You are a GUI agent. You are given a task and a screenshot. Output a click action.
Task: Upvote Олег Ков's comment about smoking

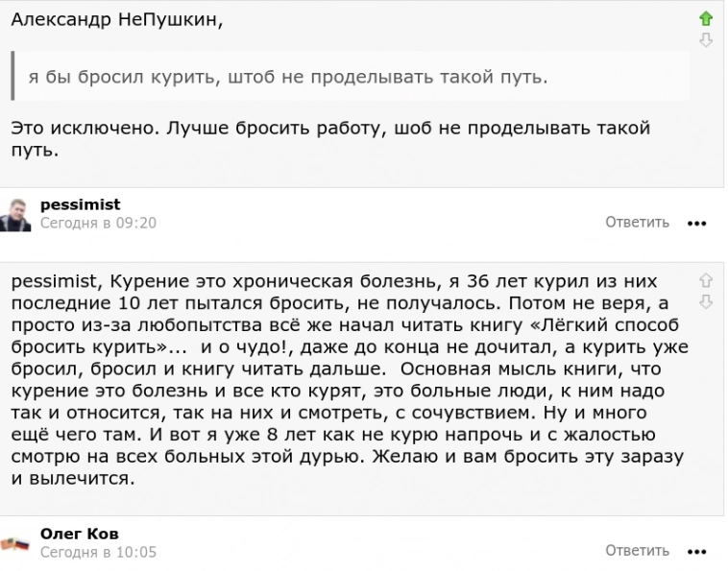point(706,280)
